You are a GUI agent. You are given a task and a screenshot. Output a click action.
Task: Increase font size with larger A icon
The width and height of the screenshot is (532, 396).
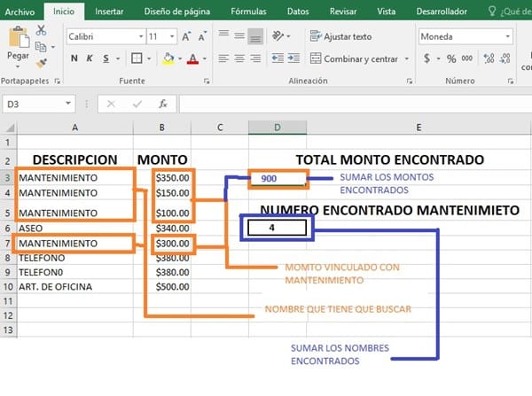187,36
